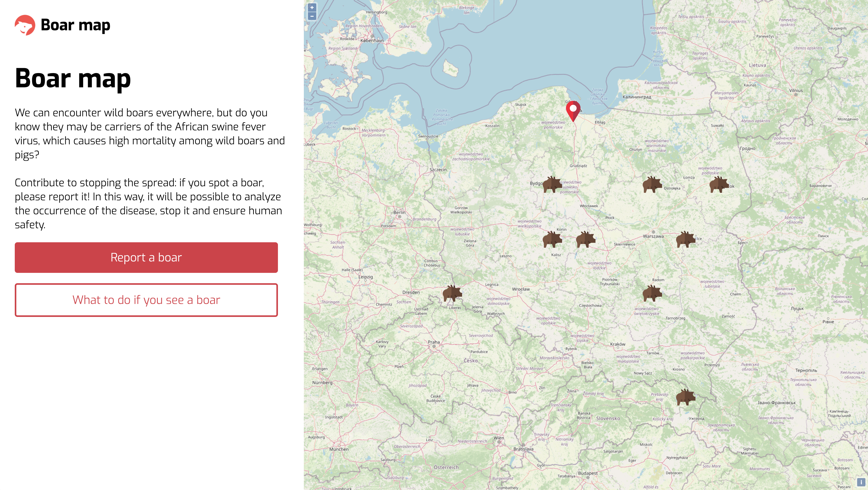Click the Berlin label on the map
Viewport: 868px width, 490px height.
399,212
